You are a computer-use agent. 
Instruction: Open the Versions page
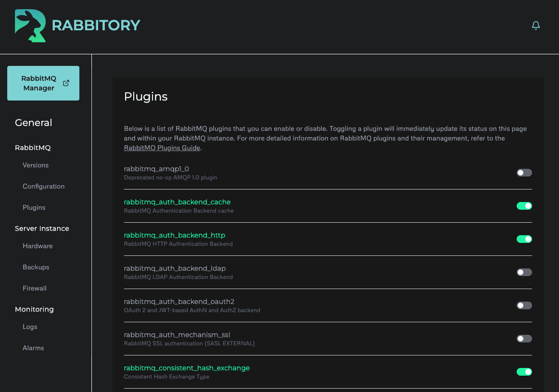(x=35, y=165)
